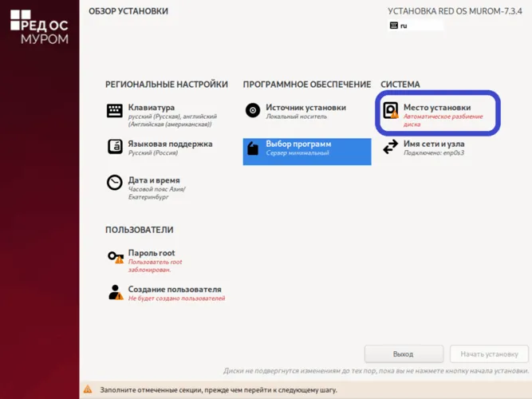Click the Диски не подвергнутся изменениям note
The width and height of the screenshot is (532, 399).
(x=376, y=371)
